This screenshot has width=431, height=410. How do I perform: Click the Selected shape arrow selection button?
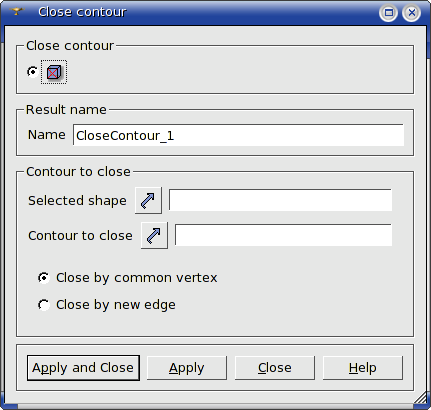click(x=148, y=200)
